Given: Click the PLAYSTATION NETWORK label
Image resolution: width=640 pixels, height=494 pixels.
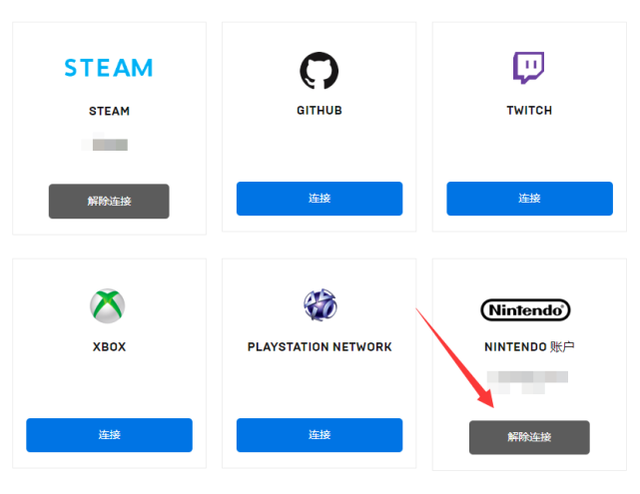Looking at the screenshot, I should click(x=320, y=347).
